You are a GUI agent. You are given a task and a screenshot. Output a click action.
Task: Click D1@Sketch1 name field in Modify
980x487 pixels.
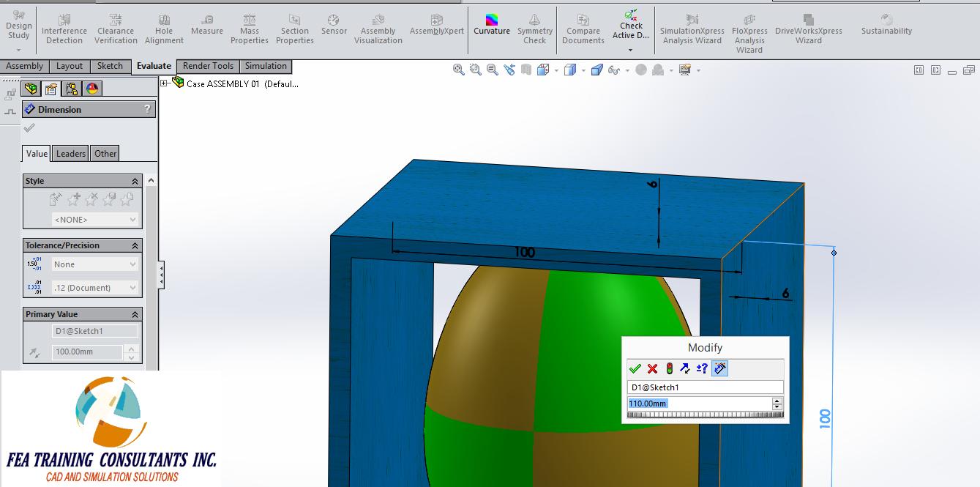click(706, 387)
